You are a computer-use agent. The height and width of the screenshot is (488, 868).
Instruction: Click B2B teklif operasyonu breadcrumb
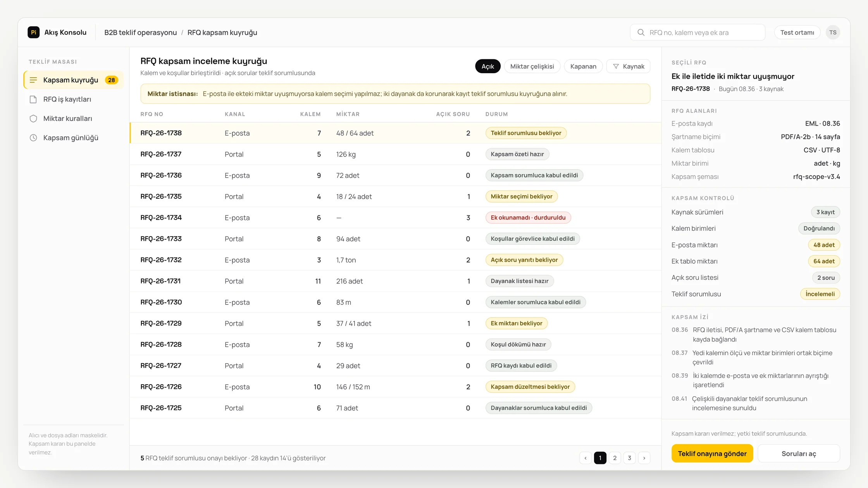(x=140, y=33)
